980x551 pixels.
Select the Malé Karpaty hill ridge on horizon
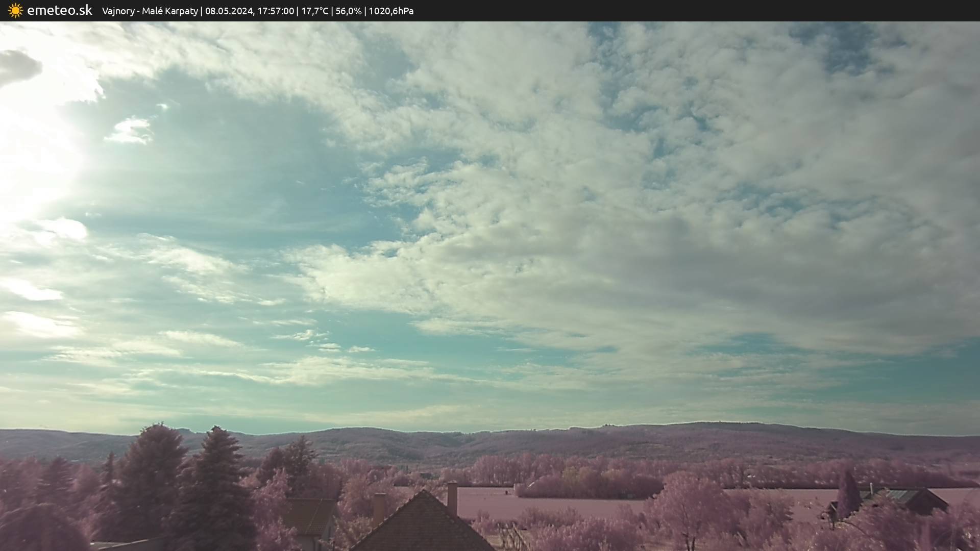click(x=490, y=441)
